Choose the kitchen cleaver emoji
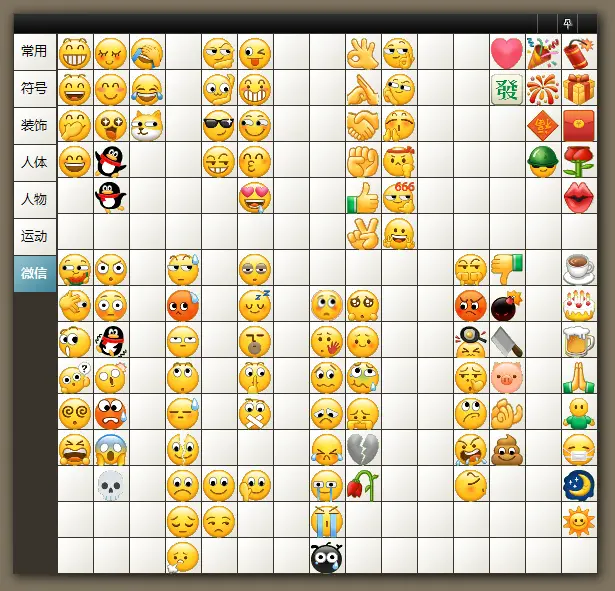 point(507,341)
